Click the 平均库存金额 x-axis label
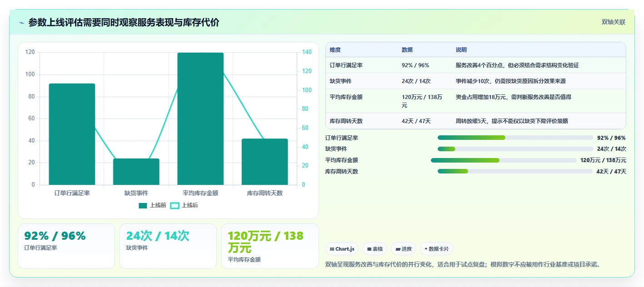This screenshot has height=287, width=644. click(200, 193)
